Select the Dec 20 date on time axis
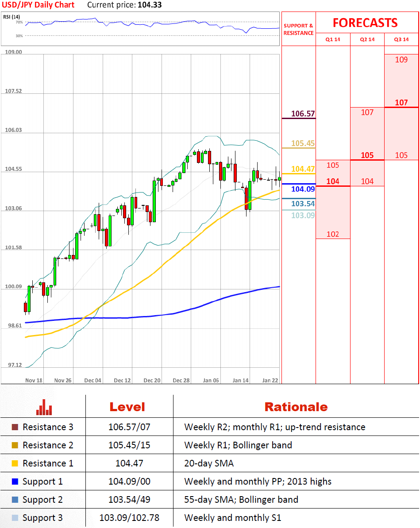Screen dimensions: 420x528 point(152,380)
